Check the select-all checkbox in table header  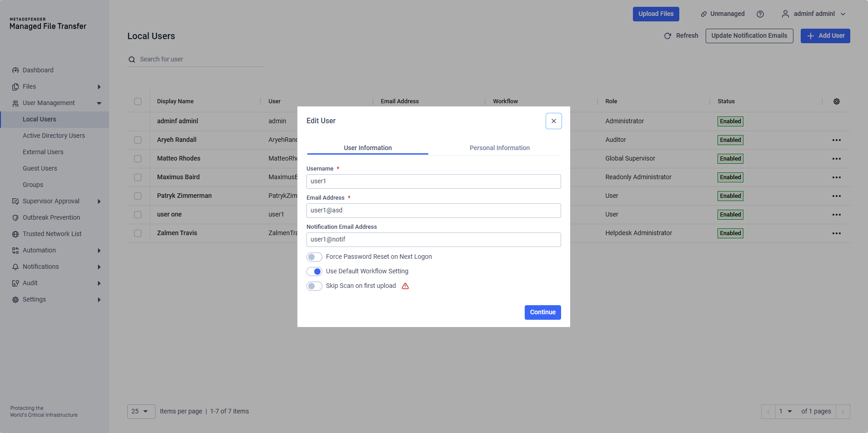(138, 101)
